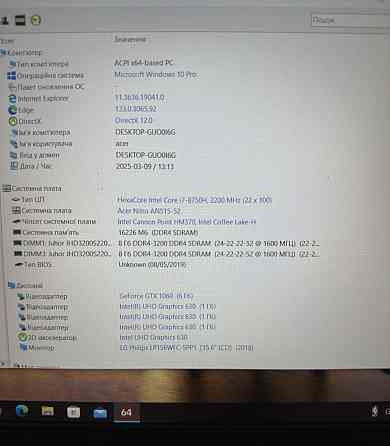Viewport: 390px width, 446px height.
Task: Select the DIMM1 8 ГБ DDR4-3200 value
Action: coord(219,243)
